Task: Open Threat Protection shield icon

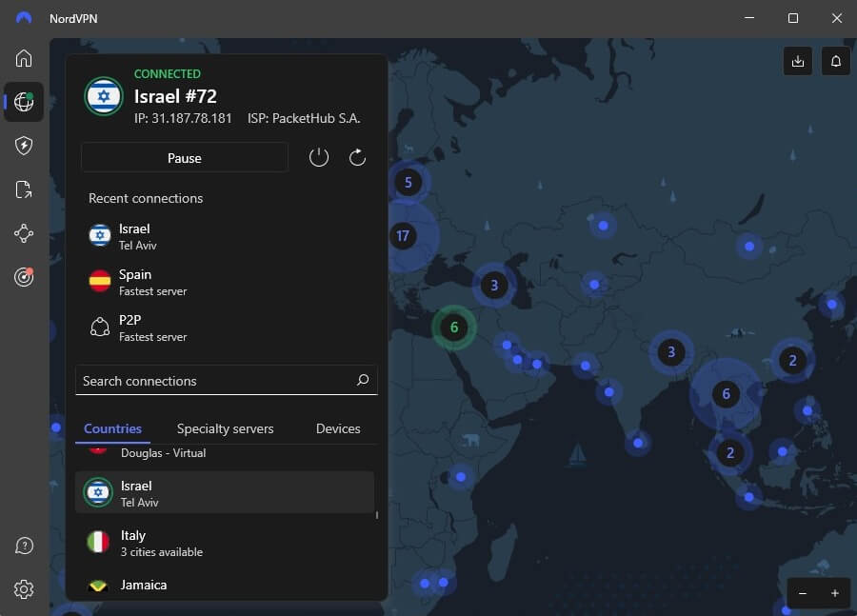Action: click(24, 146)
